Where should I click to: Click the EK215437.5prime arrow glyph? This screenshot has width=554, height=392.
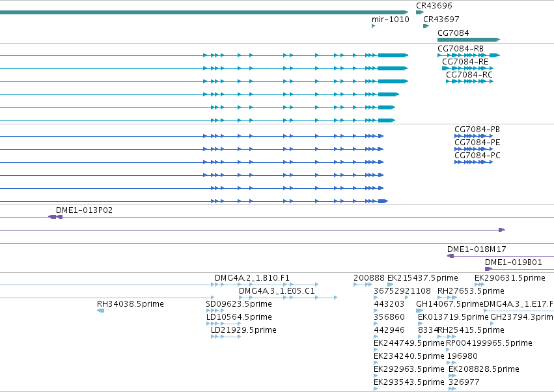pyautogui.click(x=391, y=285)
